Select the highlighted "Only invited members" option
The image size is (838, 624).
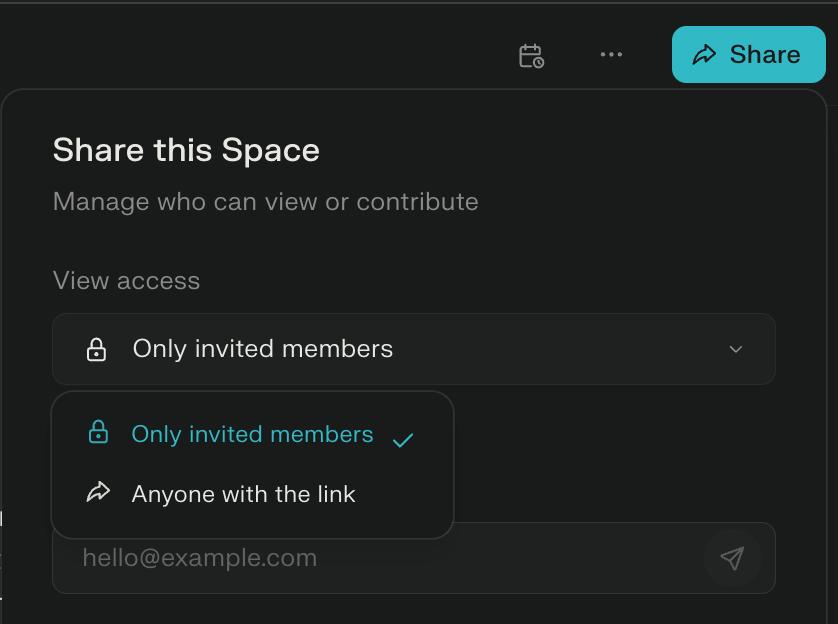pos(252,434)
